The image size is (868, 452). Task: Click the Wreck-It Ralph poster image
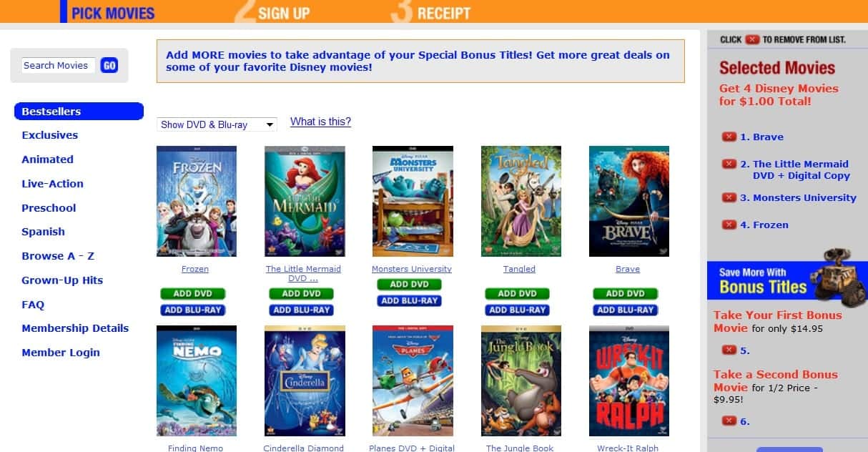click(x=629, y=380)
